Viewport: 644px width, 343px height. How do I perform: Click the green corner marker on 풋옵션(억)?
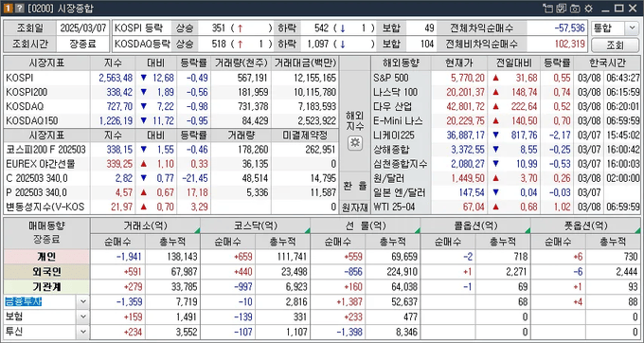pos(637,231)
